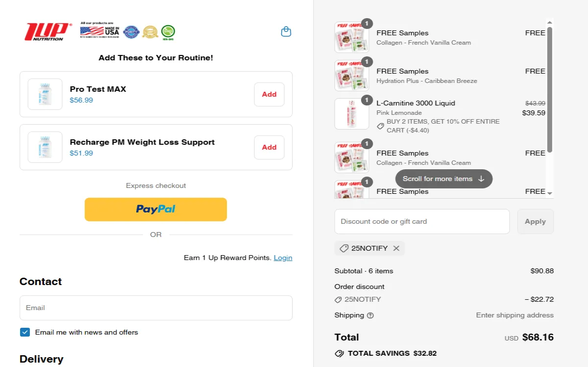Click the 1UP Nutrition logo
588x367 pixels.
tap(48, 31)
